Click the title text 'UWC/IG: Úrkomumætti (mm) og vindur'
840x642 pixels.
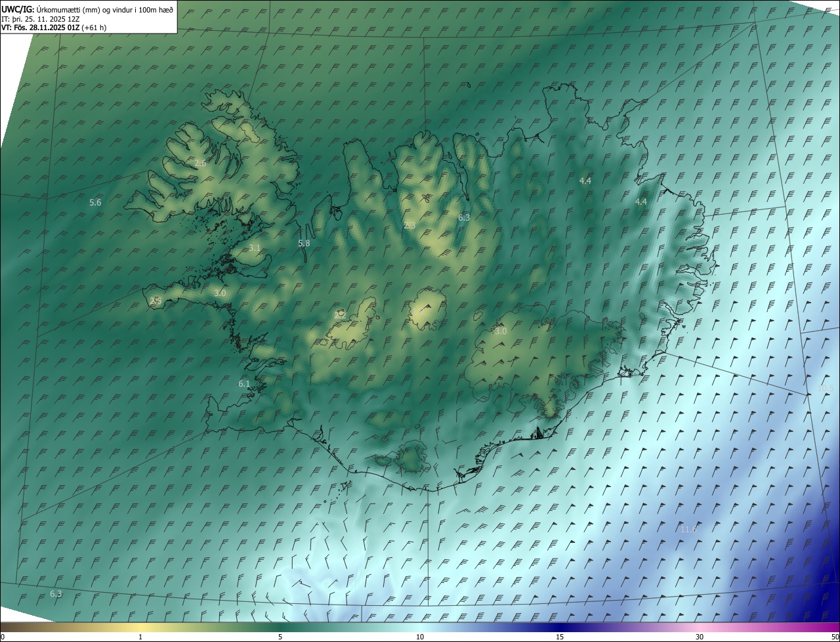coord(87,9)
